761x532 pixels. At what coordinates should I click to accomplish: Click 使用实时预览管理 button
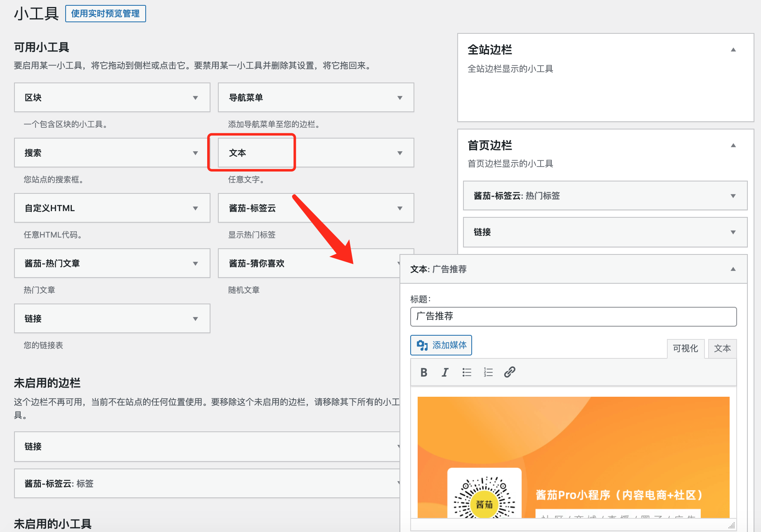(106, 14)
